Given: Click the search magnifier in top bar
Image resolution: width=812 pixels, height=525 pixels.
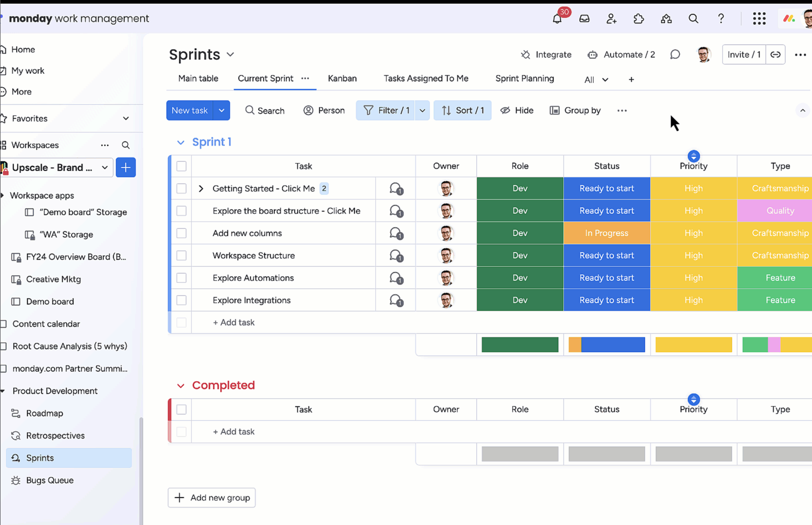Looking at the screenshot, I should pyautogui.click(x=693, y=18).
